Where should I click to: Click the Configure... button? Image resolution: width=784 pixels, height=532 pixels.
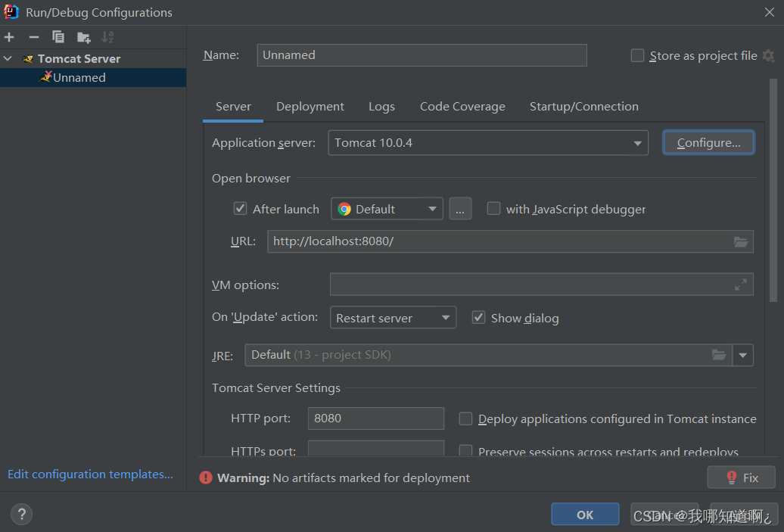click(708, 143)
